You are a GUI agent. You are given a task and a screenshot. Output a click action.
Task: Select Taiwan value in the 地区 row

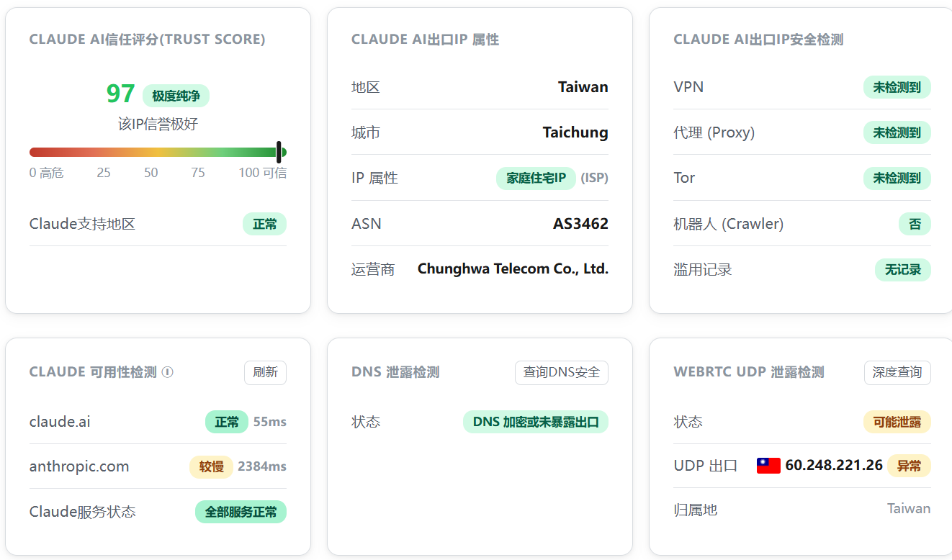[x=583, y=87]
